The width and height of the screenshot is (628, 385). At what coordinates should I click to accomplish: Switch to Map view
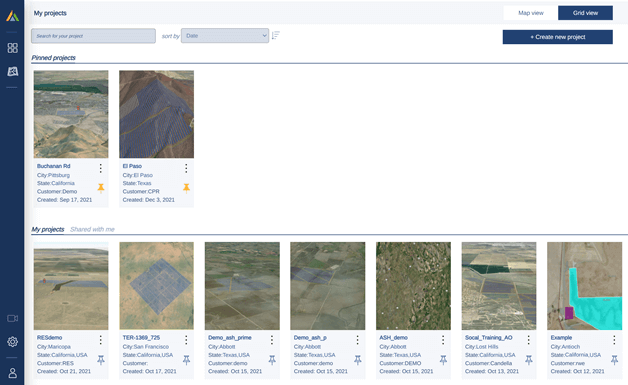pyautogui.click(x=531, y=13)
